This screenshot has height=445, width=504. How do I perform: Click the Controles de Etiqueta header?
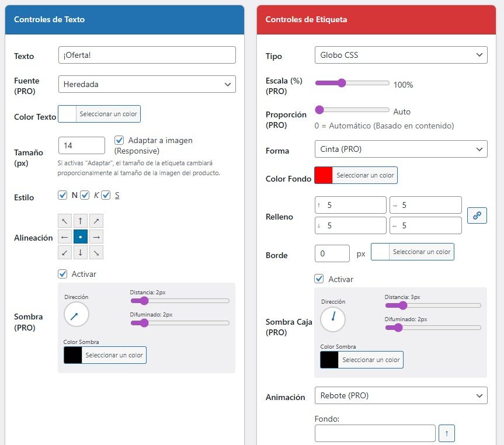click(306, 19)
